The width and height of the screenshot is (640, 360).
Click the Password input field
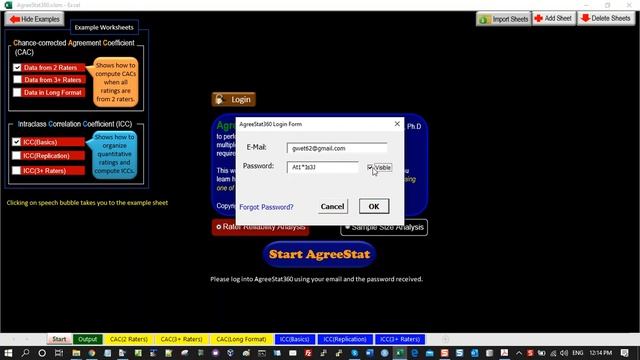click(322, 167)
